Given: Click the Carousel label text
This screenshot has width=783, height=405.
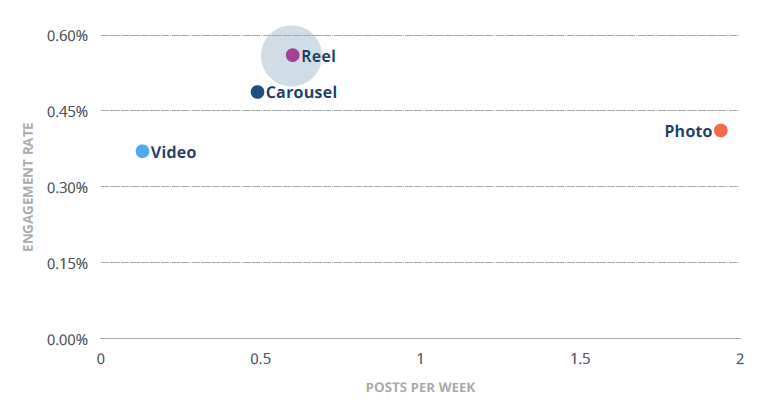Looking at the screenshot, I should click(x=302, y=92).
